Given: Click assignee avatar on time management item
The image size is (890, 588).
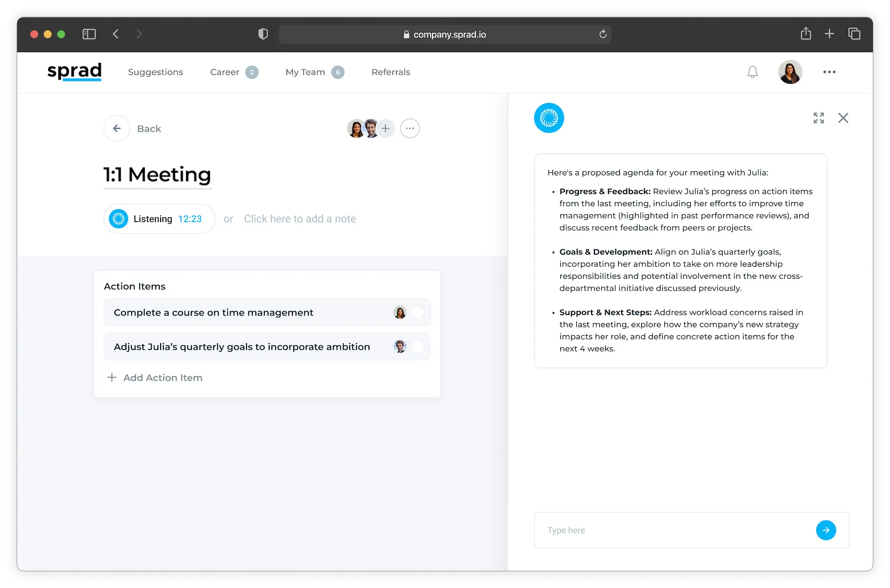Looking at the screenshot, I should coord(400,312).
